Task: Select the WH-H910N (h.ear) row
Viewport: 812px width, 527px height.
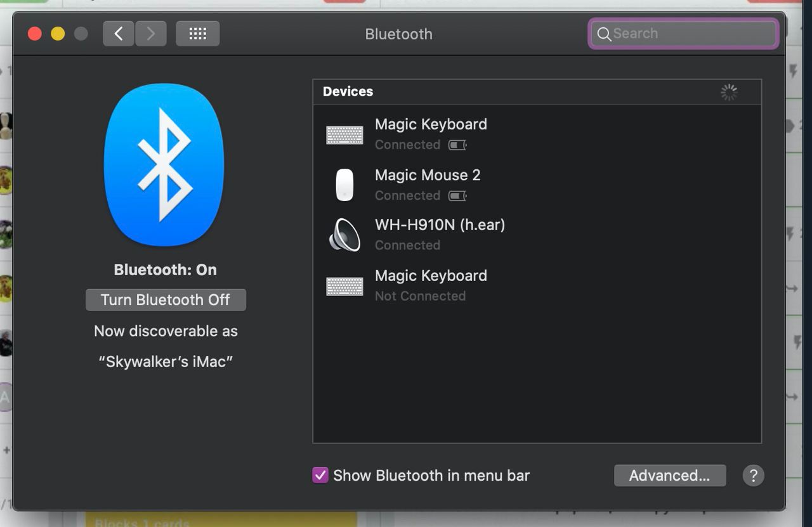Action: (537, 235)
